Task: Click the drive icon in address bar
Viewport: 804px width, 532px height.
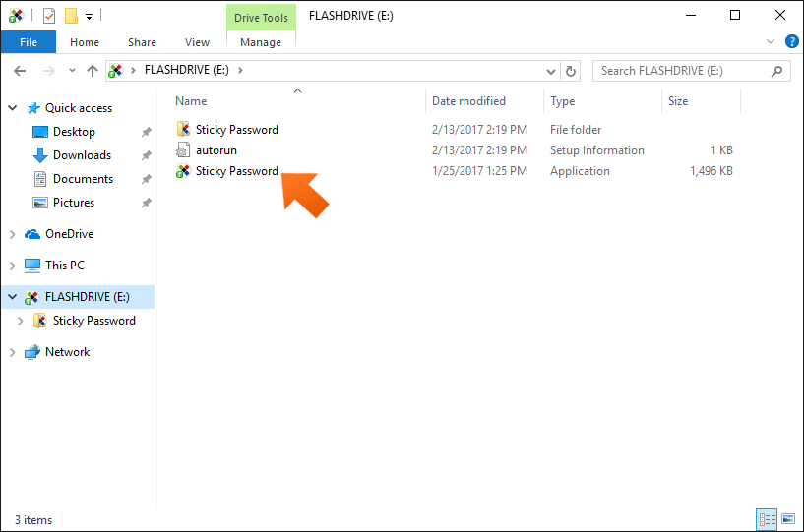Action: 116,70
